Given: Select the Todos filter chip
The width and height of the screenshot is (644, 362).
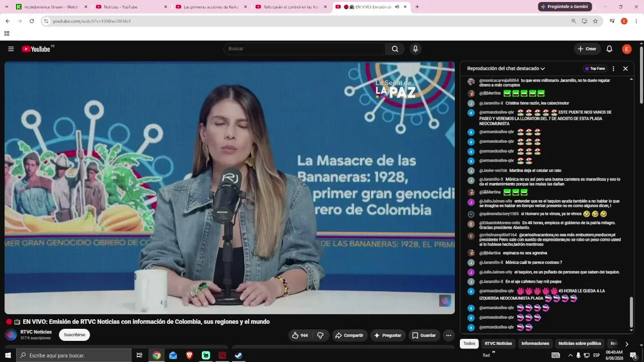Looking at the screenshot, I should tap(469, 343).
